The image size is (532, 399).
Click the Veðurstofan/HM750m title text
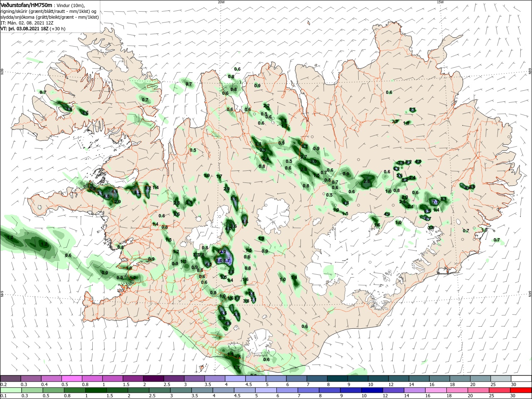point(26,5)
